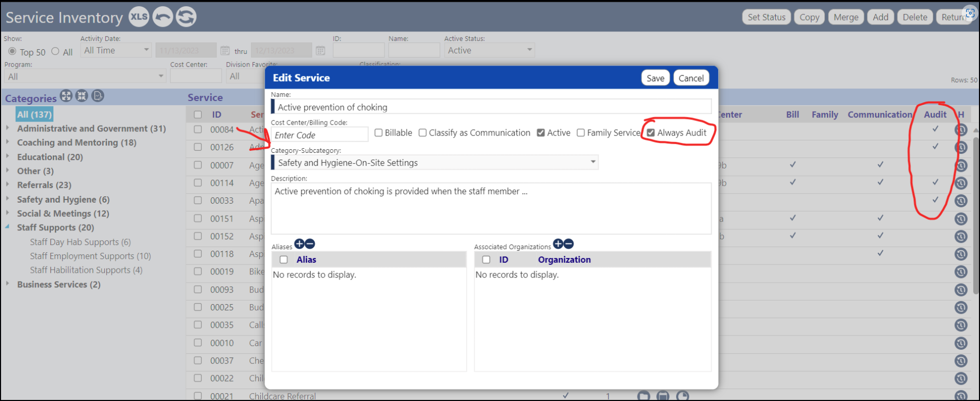Expand the Business Services category arrow
Screen dimensions: 980x401
[x=7, y=284]
